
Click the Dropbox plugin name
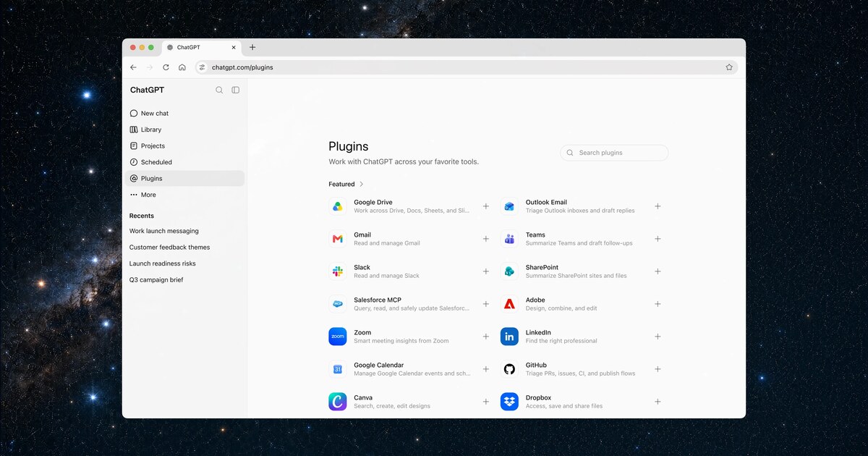click(538, 398)
